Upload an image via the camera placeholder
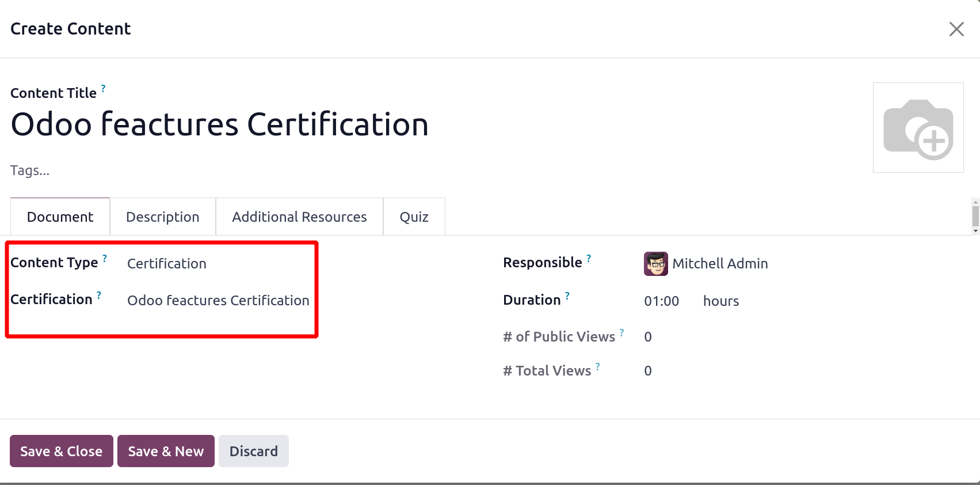Screen dimensions: 980x485 coord(918,127)
